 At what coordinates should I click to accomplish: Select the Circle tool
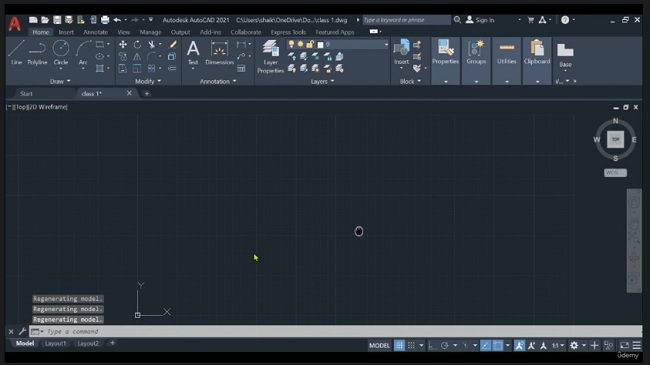click(x=61, y=53)
